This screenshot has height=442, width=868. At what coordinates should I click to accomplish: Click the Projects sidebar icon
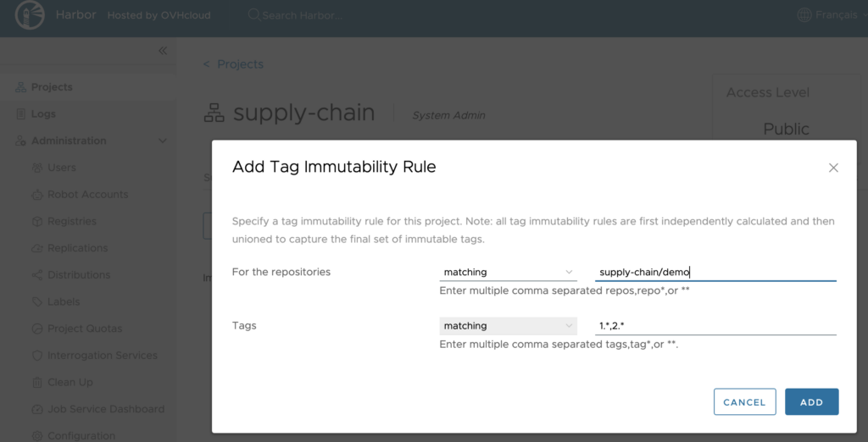20,87
